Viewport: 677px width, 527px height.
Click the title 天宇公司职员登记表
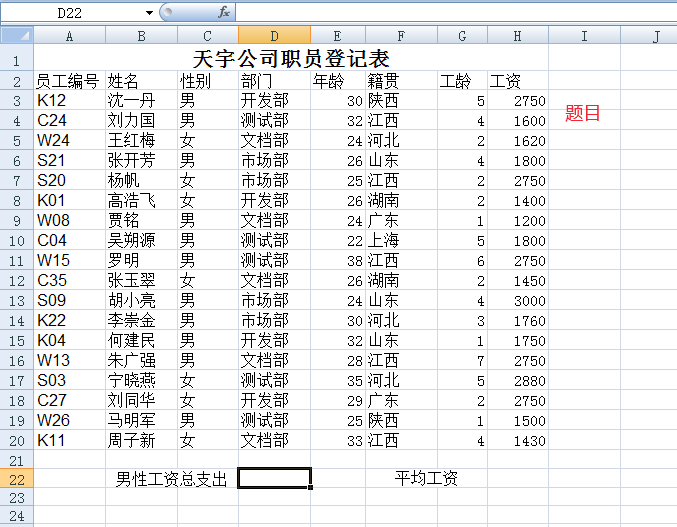(291, 58)
